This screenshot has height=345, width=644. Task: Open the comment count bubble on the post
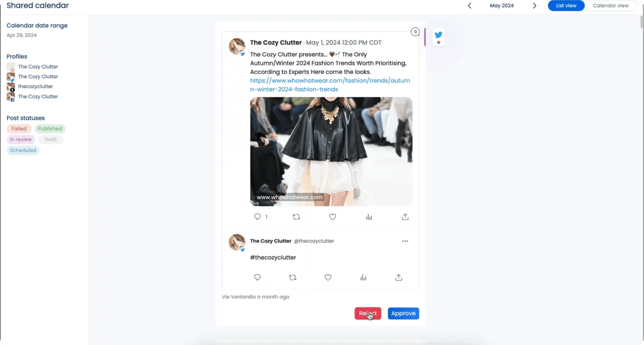[415, 32]
